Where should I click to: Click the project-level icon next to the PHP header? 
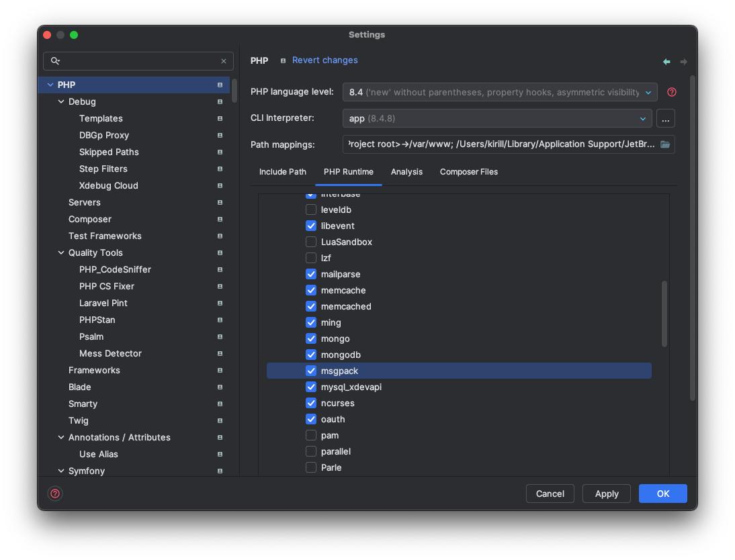click(x=283, y=60)
